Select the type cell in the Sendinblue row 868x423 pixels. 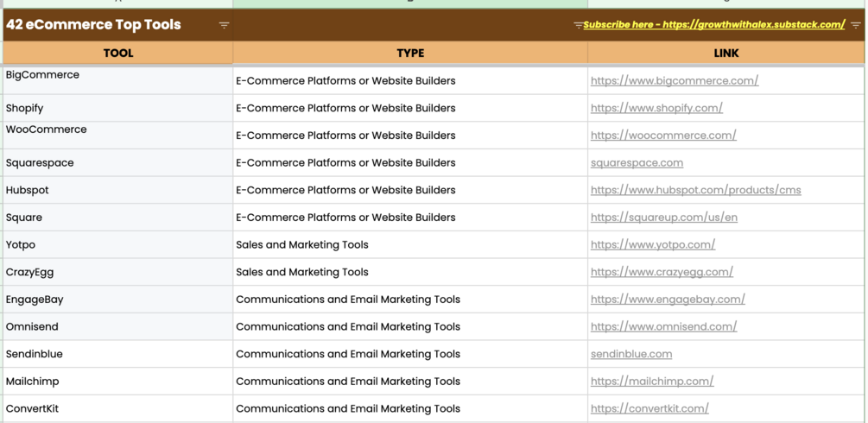click(x=410, y=354)
